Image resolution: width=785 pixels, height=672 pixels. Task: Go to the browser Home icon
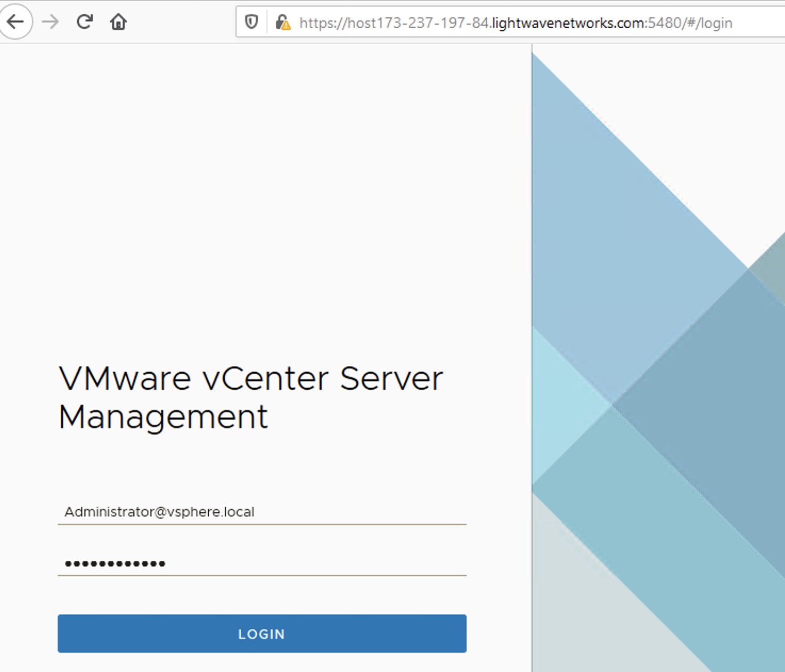(x=118, y=22)
